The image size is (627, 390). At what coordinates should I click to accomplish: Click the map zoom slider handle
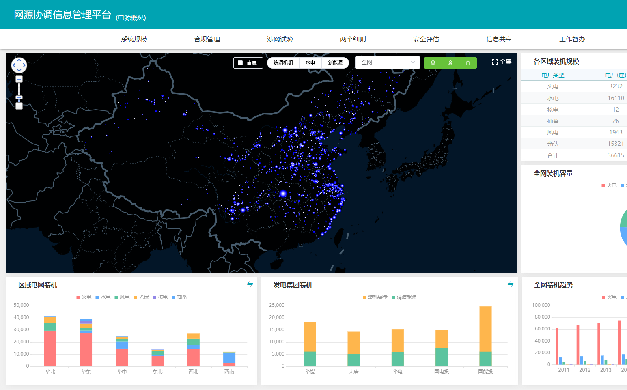point(19,97)
